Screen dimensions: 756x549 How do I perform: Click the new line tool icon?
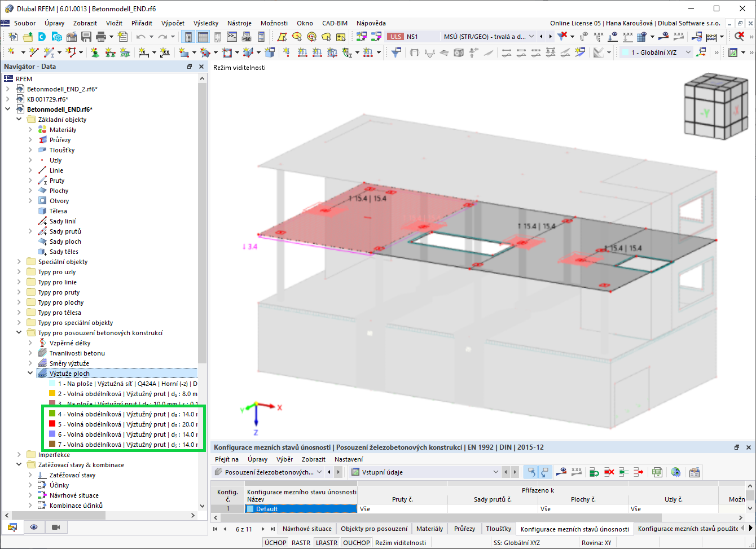(x=34, y=52)
